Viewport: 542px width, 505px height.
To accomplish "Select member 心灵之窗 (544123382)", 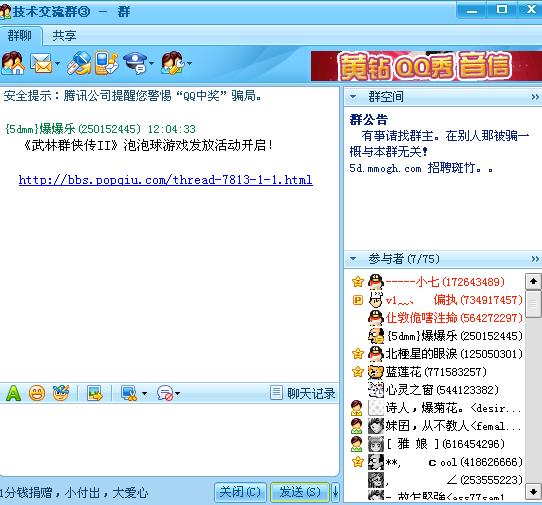I will (442, 390).
